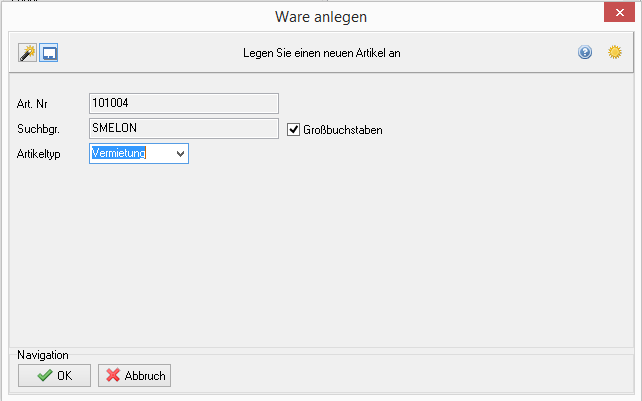
Task: Click the Navigation group label
Action: [x=43, y=355]
